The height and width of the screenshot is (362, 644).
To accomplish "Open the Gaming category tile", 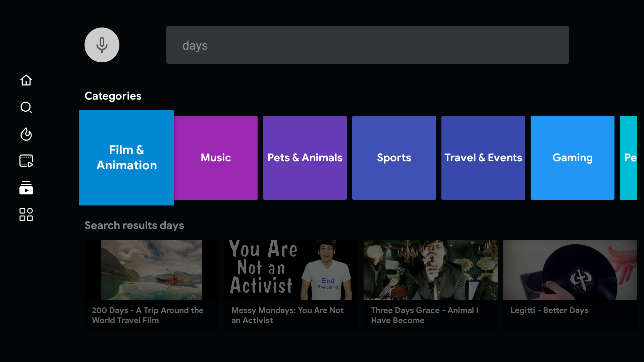I will [572, 158].
